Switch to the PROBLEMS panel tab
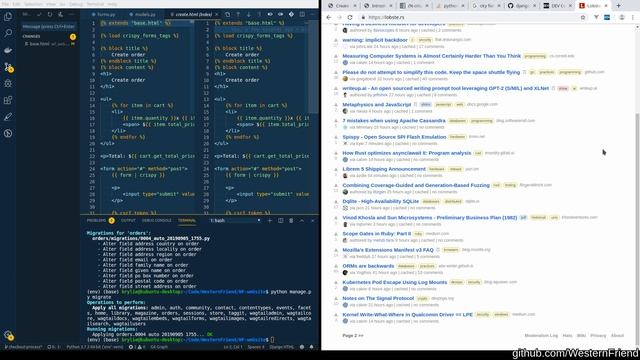Image resolution: width=640 pixels, height=360 pixels. point(96,220)
